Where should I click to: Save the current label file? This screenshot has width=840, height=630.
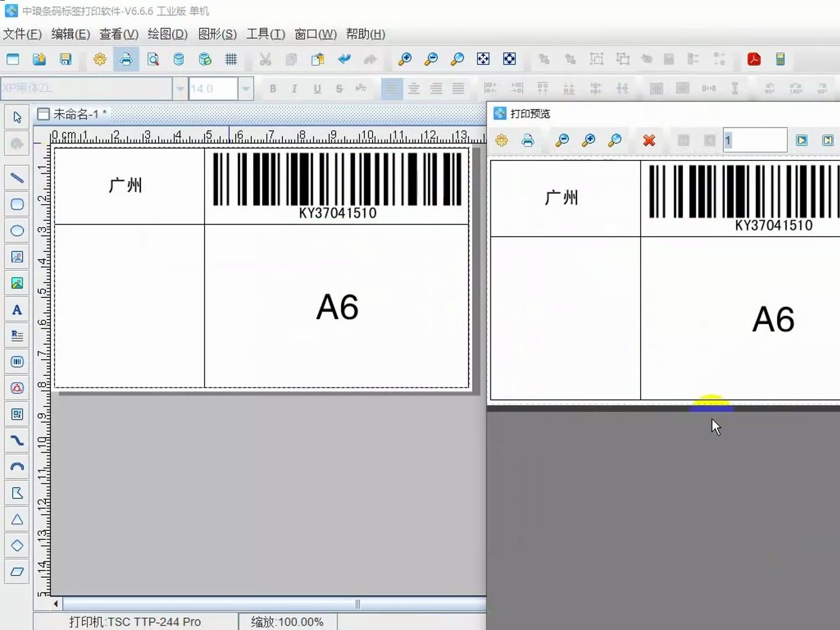click(65, 59)
